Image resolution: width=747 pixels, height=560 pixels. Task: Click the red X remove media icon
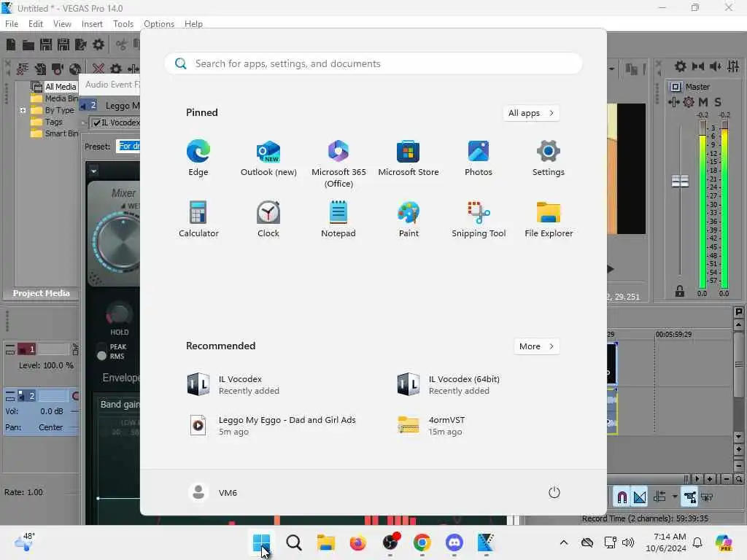point(98,69)
